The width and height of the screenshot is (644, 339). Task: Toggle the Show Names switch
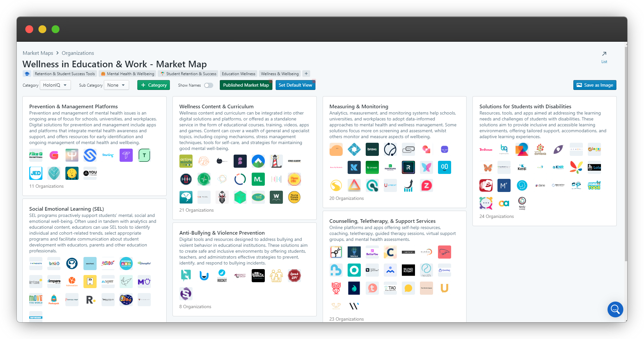209,85
